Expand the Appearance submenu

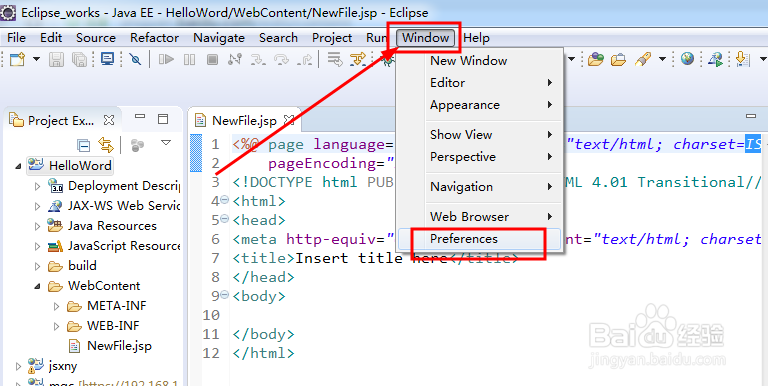click(x=479, y=105)
